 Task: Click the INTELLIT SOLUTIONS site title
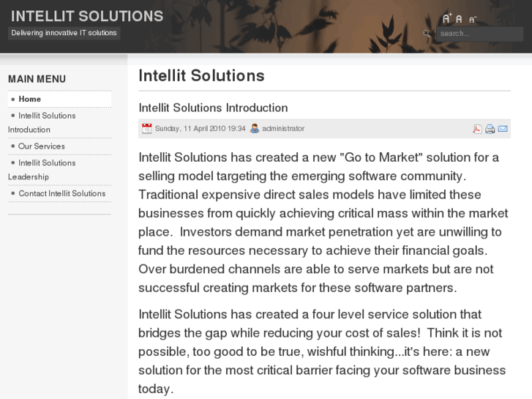(x=87, y=16)
